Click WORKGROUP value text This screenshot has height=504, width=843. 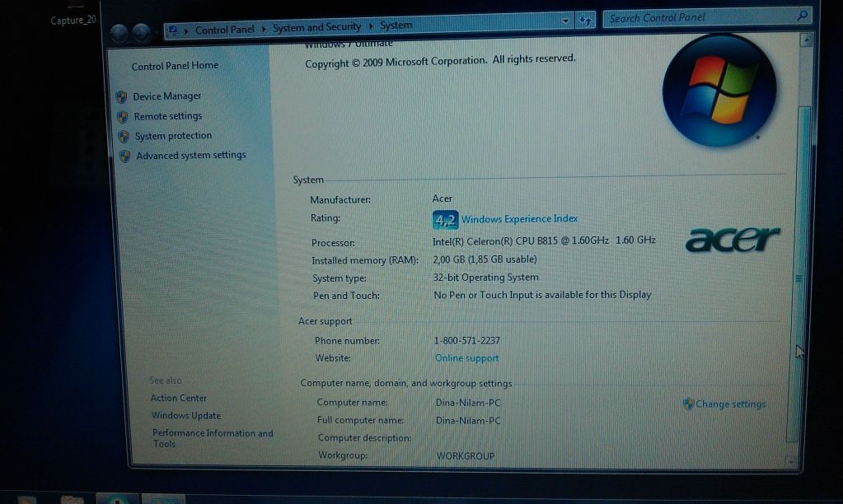pyautogui.click(x=465, y=455)
